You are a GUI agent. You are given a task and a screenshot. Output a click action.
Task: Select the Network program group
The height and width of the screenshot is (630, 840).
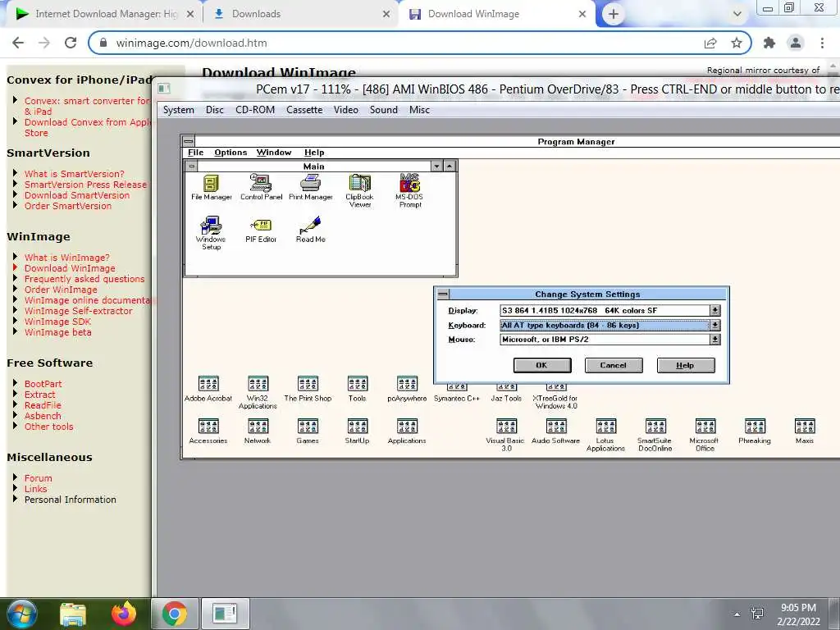point(258,431)
